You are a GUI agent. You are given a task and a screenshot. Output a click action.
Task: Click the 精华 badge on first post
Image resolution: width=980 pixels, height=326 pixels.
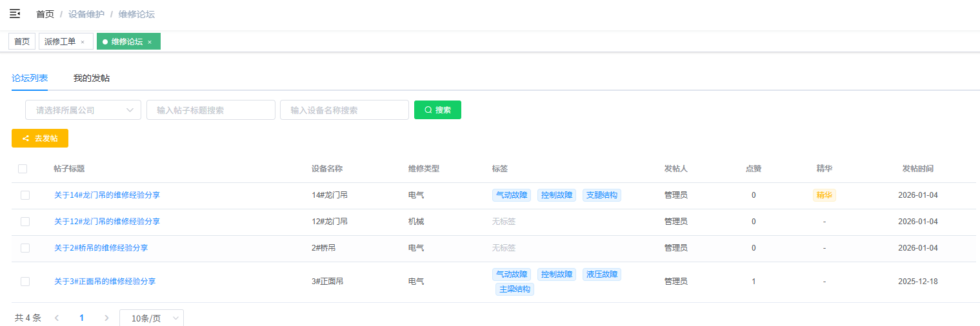tap(824, 195)
